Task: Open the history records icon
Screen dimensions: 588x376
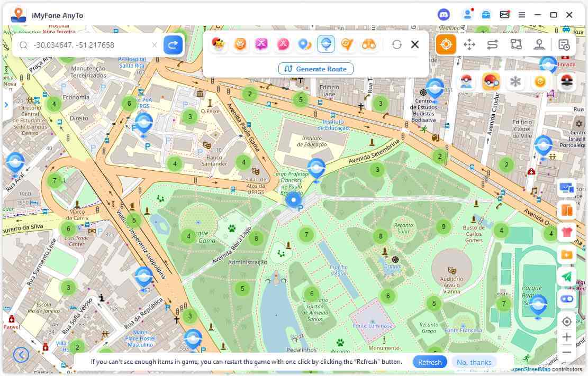Action: pyautogui.click(x=564, y=44)
